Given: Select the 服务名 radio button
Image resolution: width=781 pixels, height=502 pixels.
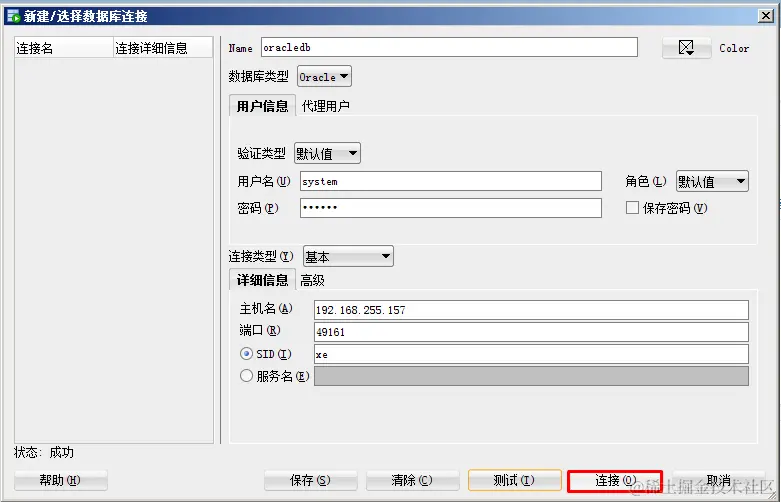Looking at the screenshot, I should click(247, 376).
